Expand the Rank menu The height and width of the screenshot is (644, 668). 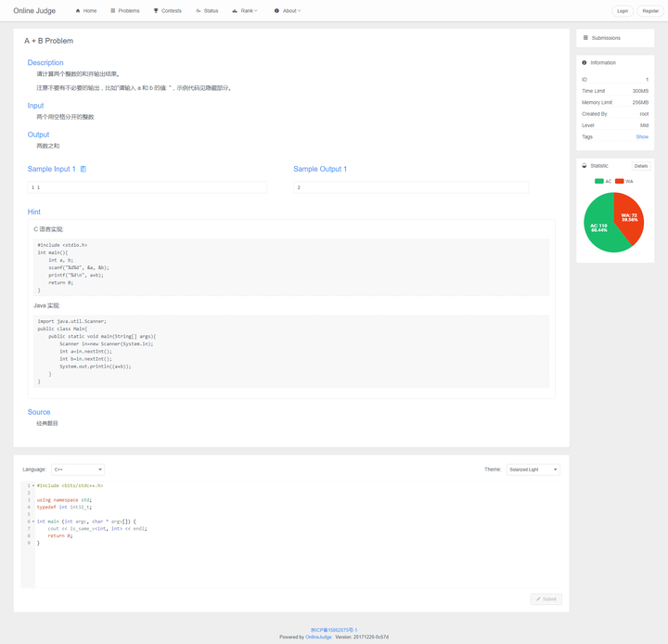(x=249, y=11)
